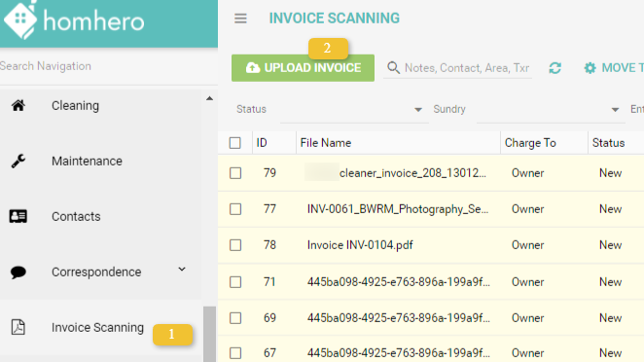Sort by the Charge To column header
This screenshot has height=362, width=644.
click(x=530, y=143)
